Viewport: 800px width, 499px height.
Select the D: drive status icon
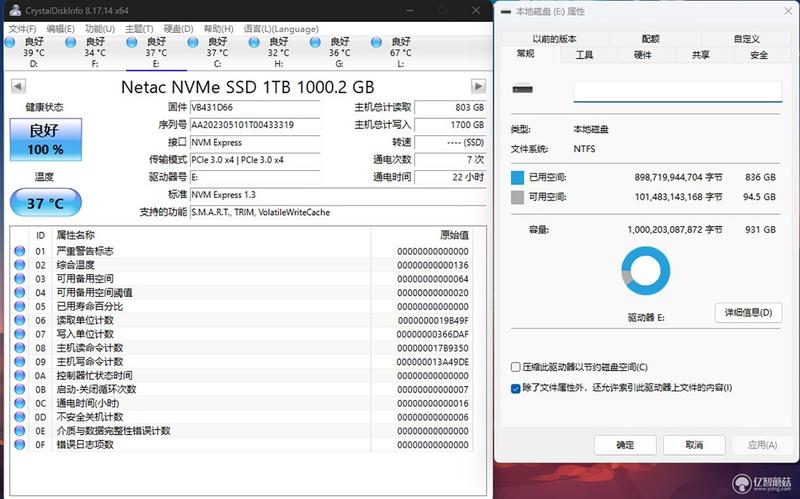pos(10,42)
